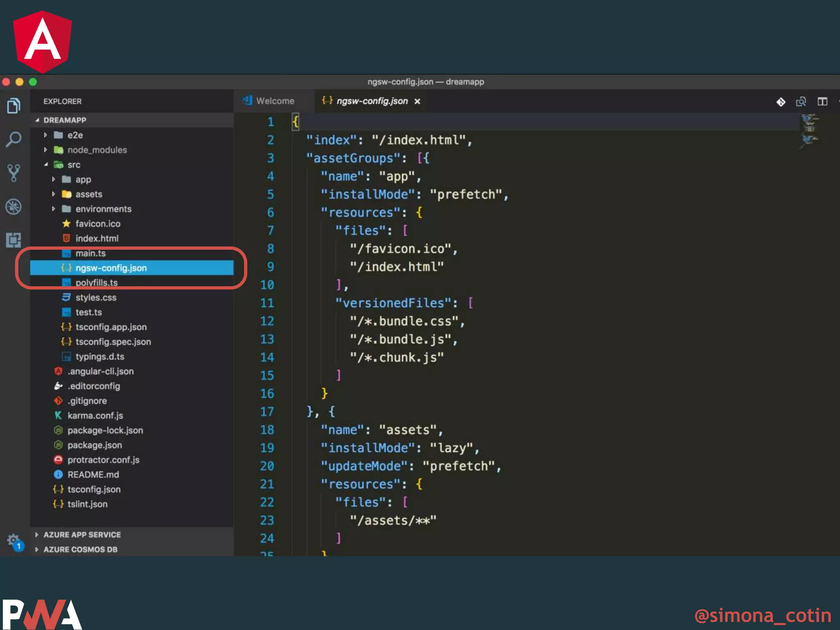
Task: Open the Debug view icon
Action: [14, 206]
